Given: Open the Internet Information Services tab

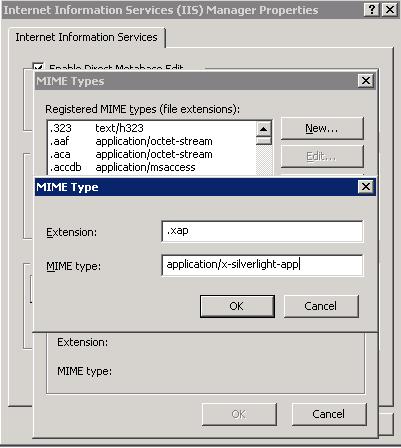Looking at the screenshot, I should pos(86,37).
